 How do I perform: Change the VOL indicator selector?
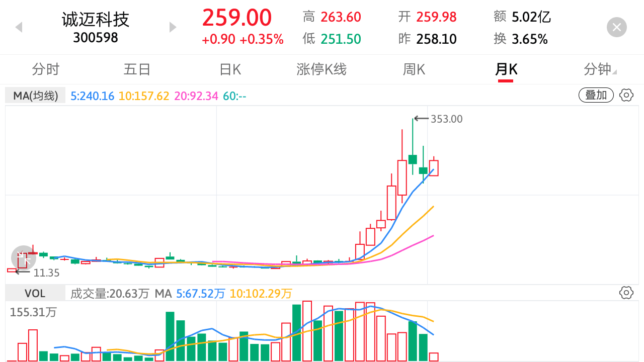pos(35,293)
